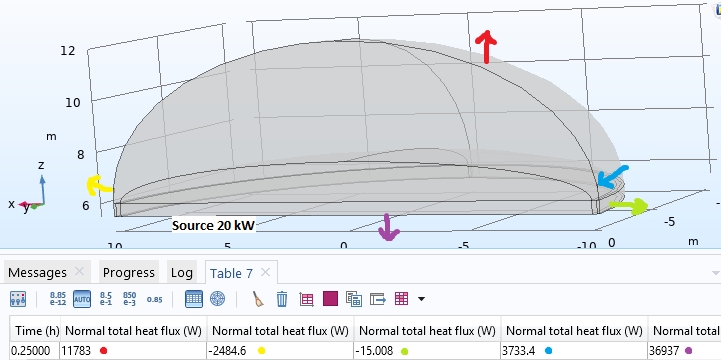721x360 pixels.
Task: Click the table surface plot icon
Action: point(306,299)
